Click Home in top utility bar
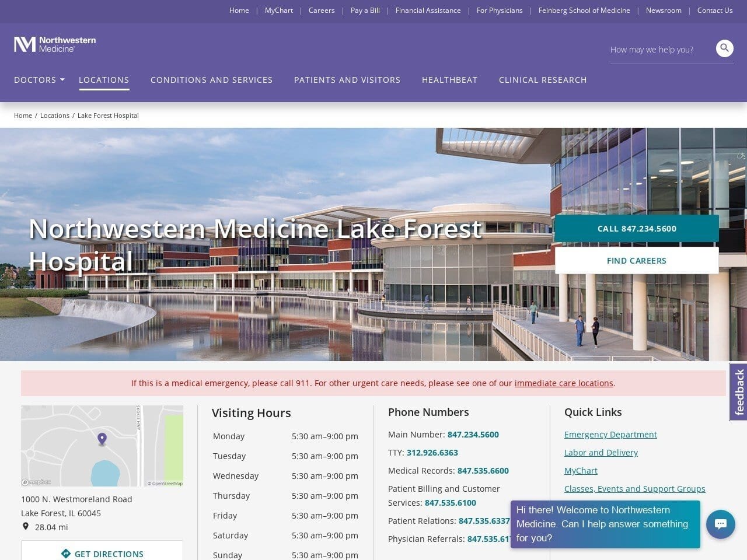The width and height of the screenshot is (747, 560). click(x=239, y=10)
